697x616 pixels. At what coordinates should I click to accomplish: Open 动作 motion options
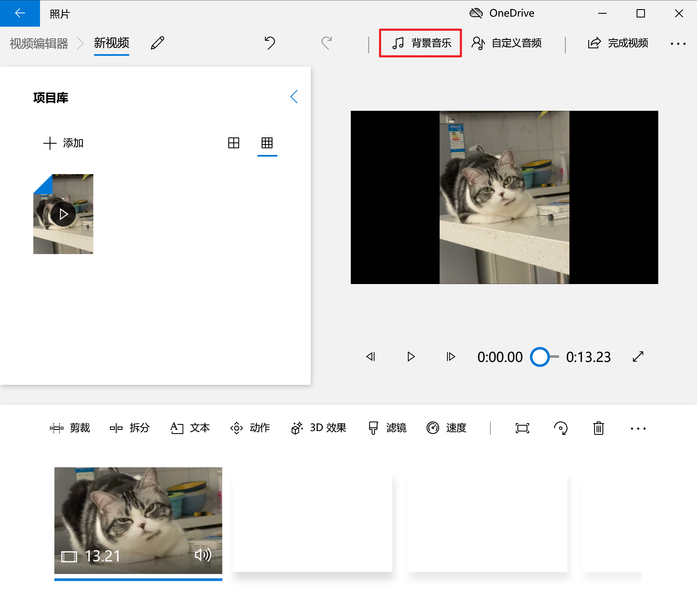tap(250, 428)
